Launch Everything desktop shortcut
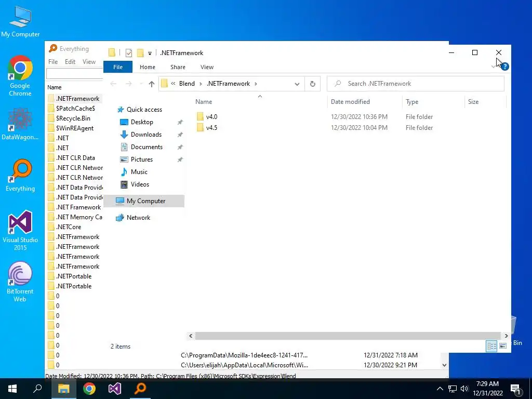Screen dimensions: 532x399 pyautogui.click(x=20, y=176)
